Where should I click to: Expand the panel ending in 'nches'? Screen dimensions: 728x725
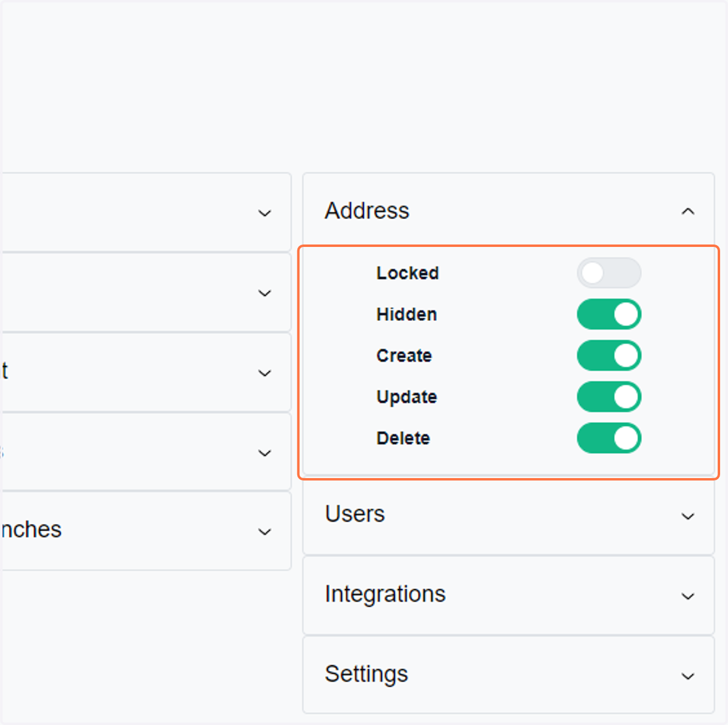pyautogui.click(x=265, y=532)
